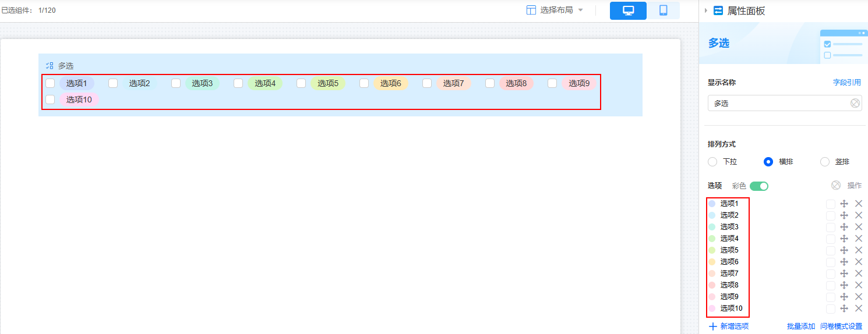Delete 选项1 with its X icon
This screenshot has height=334, width=868.
click(858, 204)
